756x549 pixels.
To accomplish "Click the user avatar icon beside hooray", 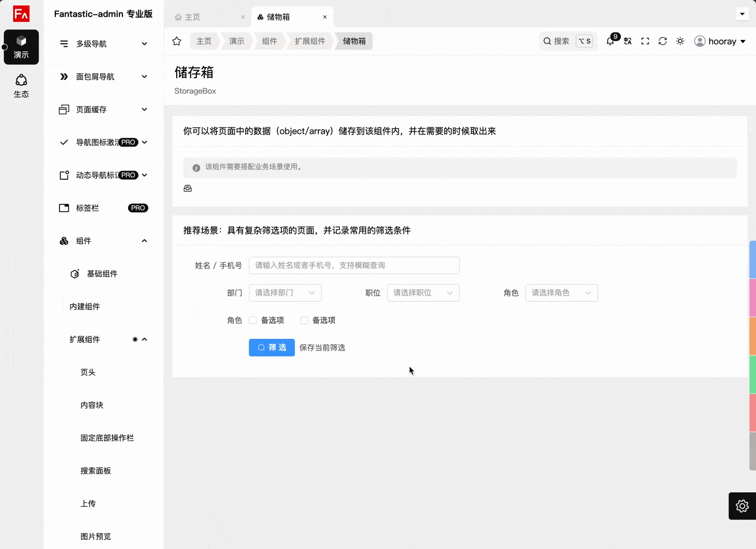I will coord(700,41).
